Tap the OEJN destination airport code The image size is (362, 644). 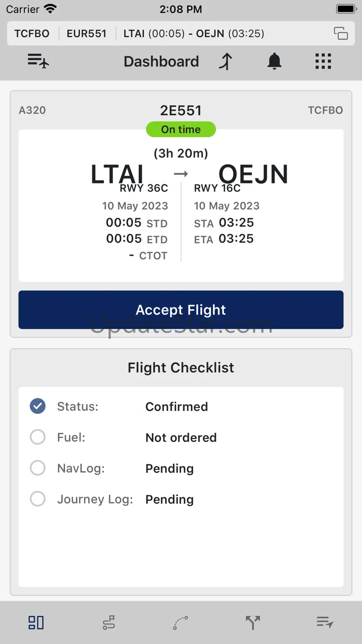pyautogui.click(x=253, y=174)
